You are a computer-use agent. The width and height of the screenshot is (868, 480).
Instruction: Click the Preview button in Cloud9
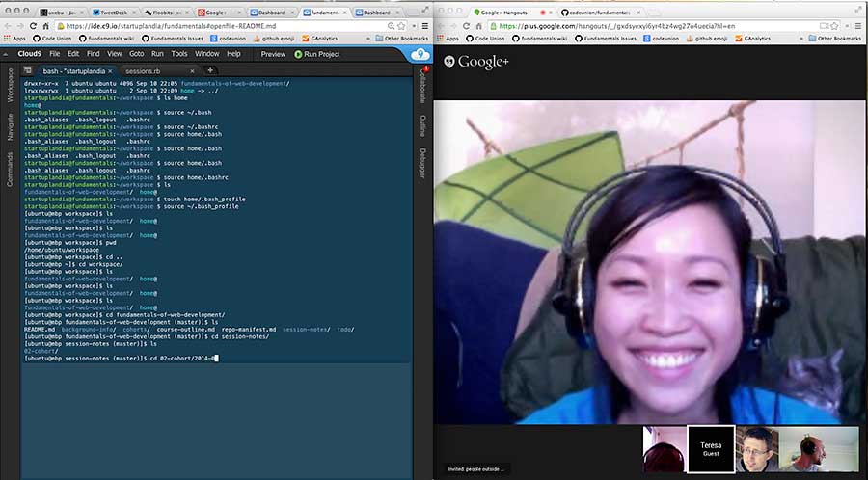273,54
